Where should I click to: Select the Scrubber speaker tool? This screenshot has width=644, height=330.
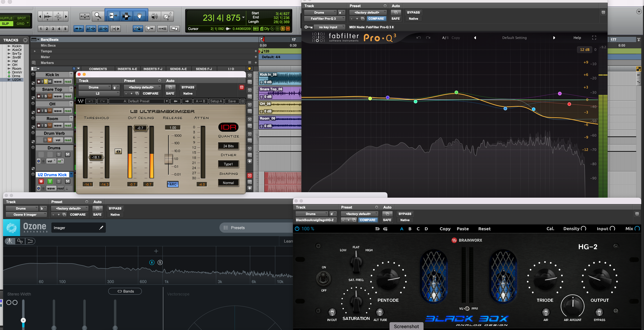(x=154, y=16)
